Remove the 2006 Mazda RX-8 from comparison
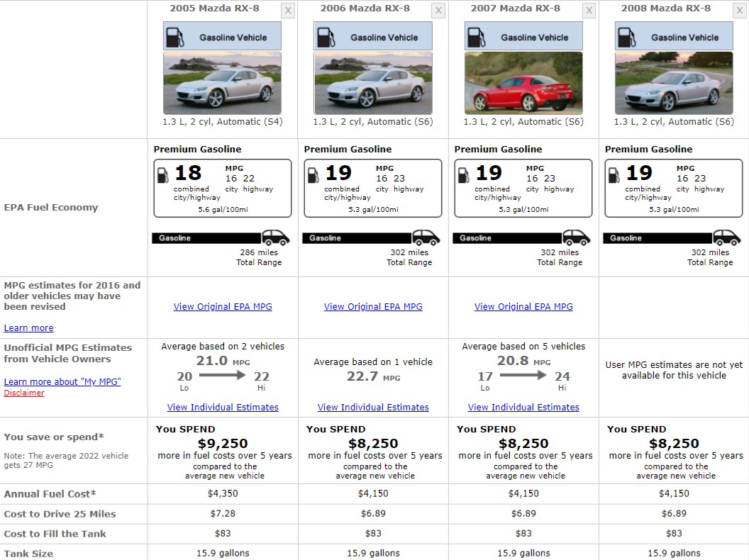Image resolution: width=749 pixels, height=560 pixels. click(438, 11)
